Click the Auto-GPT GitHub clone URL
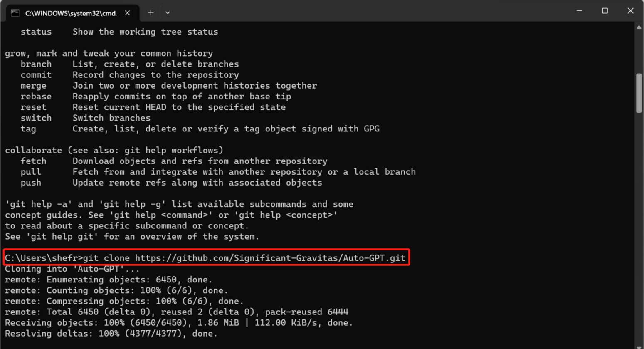 pos(270,258)
